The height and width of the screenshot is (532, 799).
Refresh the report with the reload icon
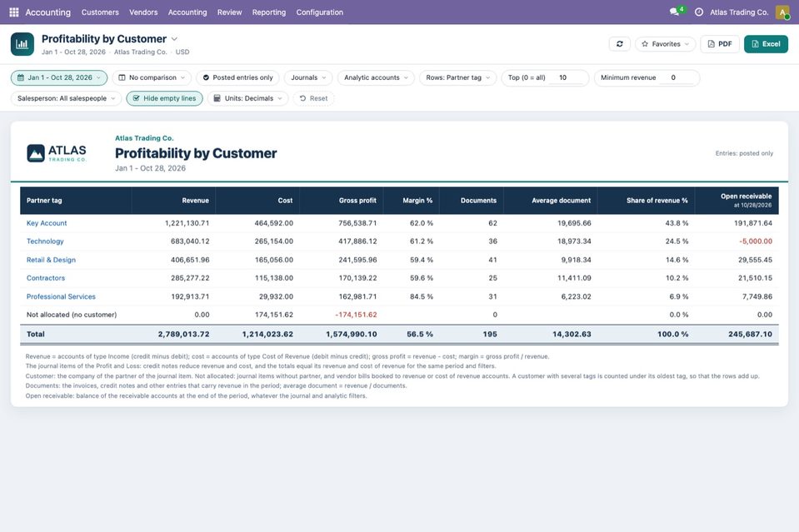619,44
